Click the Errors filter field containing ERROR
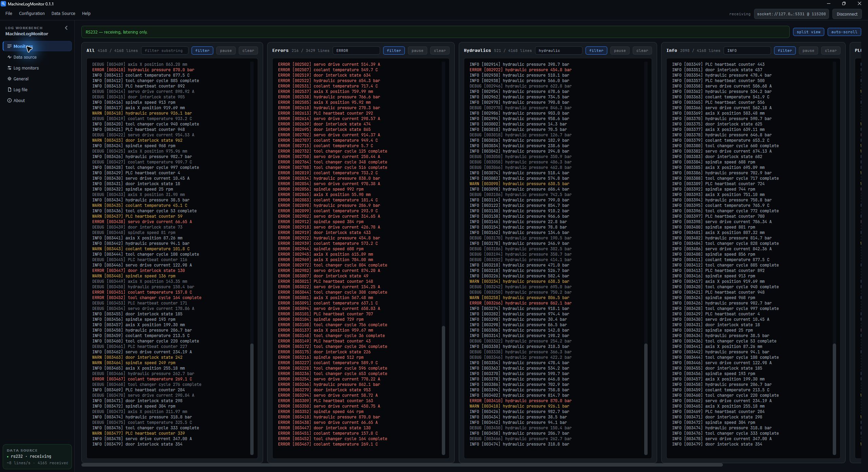Screen dimensions: 868x472 coord(356,51)
